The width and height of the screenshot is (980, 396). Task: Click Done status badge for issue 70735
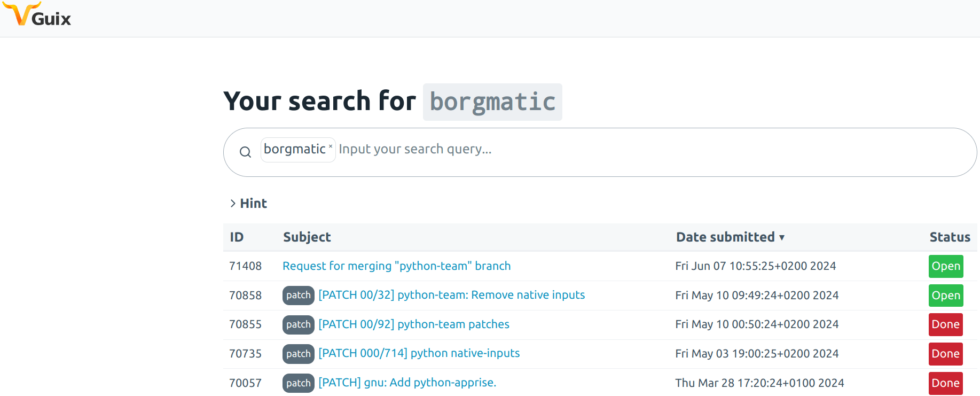[x=946, y=354]
